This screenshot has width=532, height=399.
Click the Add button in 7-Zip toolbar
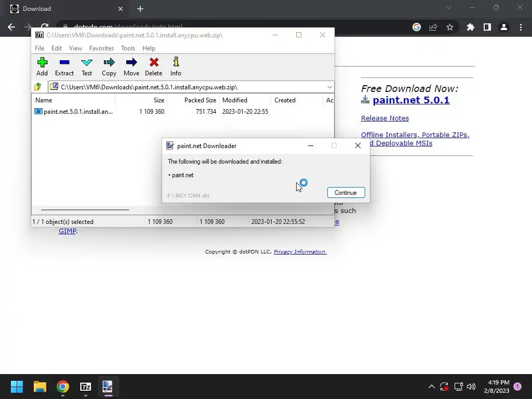(x=42, y=66)
